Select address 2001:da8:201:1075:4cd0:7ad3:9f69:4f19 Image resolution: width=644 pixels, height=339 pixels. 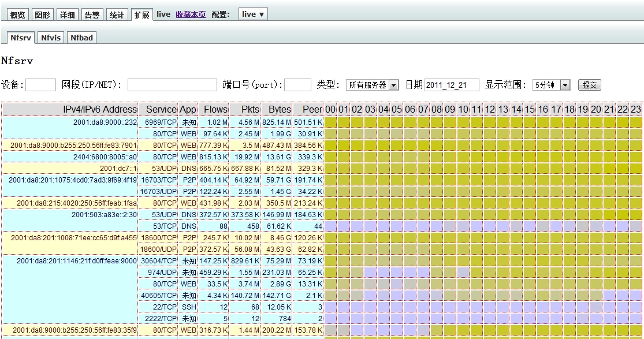click(x=73, y=180)
